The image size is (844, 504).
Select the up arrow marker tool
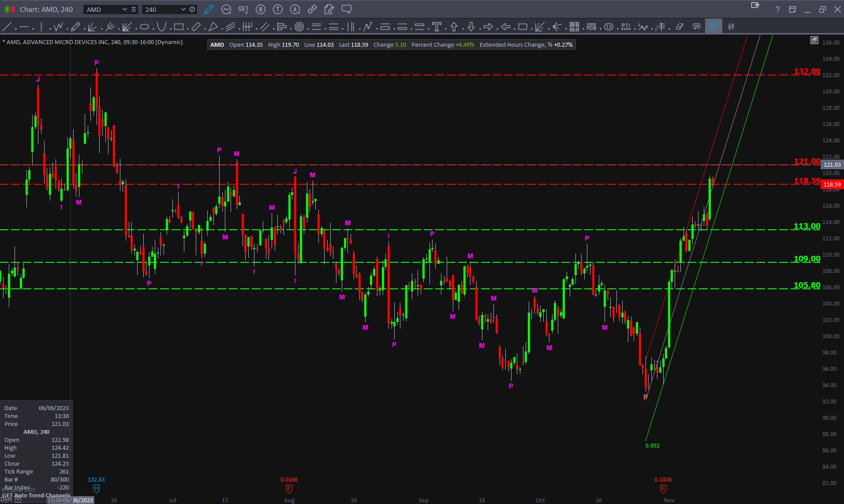coord(454,27)
